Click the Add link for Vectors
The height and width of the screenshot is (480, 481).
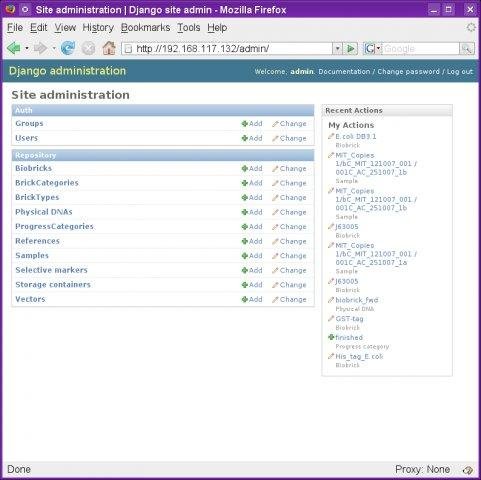tap(256, 300)
